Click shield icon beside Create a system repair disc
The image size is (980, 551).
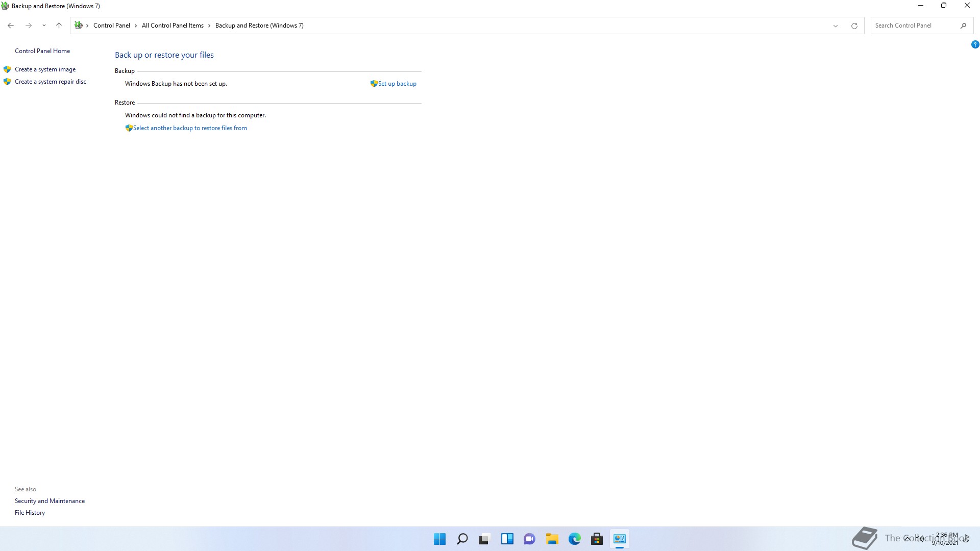click(x=7, y=82)
